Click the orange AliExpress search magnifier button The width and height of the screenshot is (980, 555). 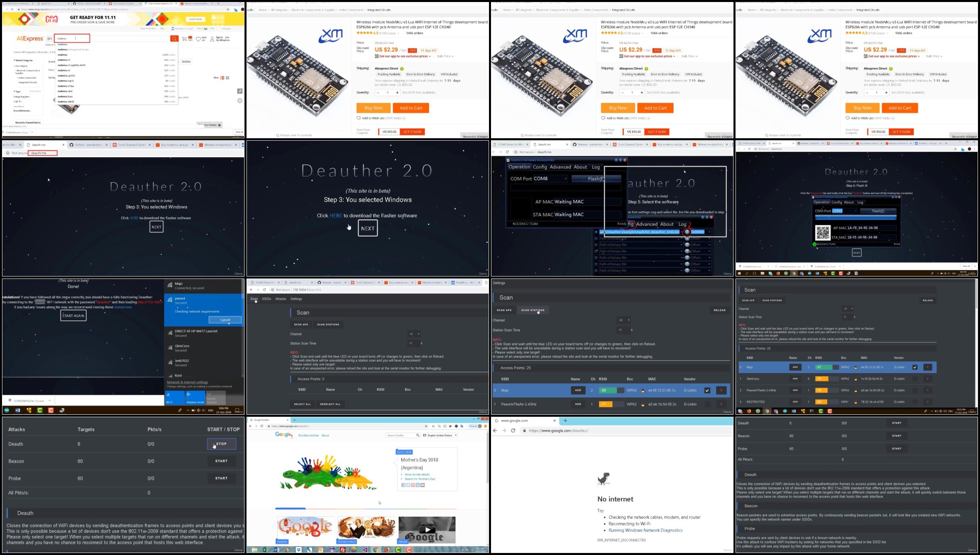point(174,38)
